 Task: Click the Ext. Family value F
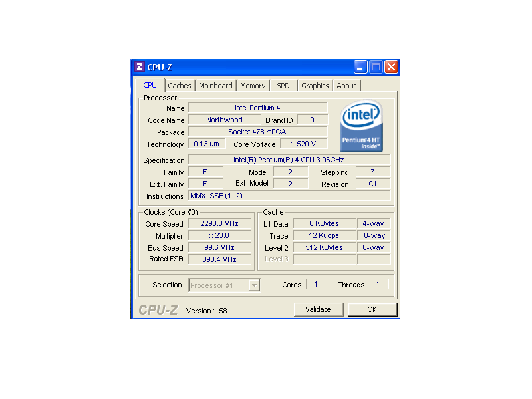(205, 184)
